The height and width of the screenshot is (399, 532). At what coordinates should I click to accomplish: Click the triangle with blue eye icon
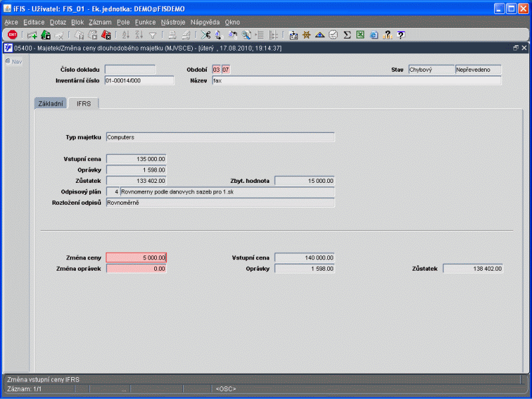pos(320,35)
